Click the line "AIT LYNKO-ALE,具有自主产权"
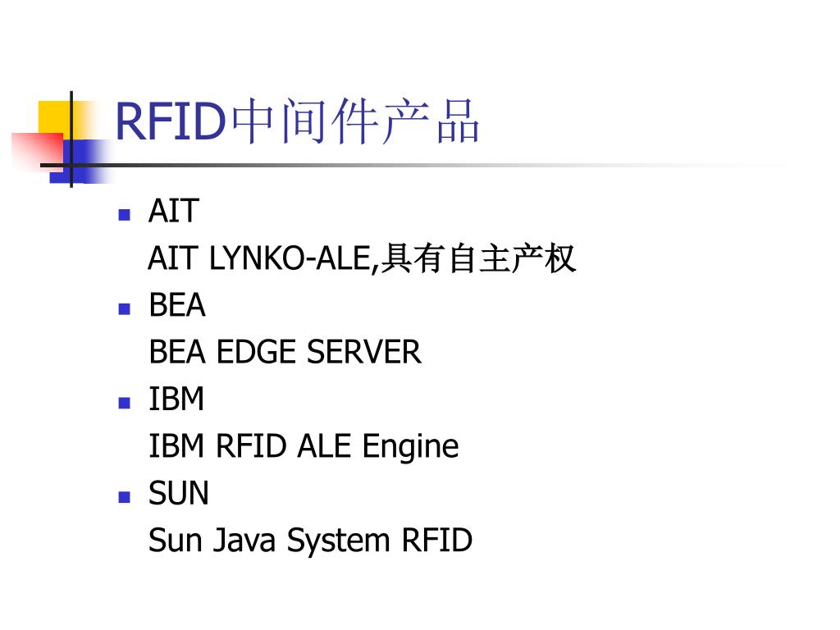This screenshot has height=630, width=840. click(362, 258)
